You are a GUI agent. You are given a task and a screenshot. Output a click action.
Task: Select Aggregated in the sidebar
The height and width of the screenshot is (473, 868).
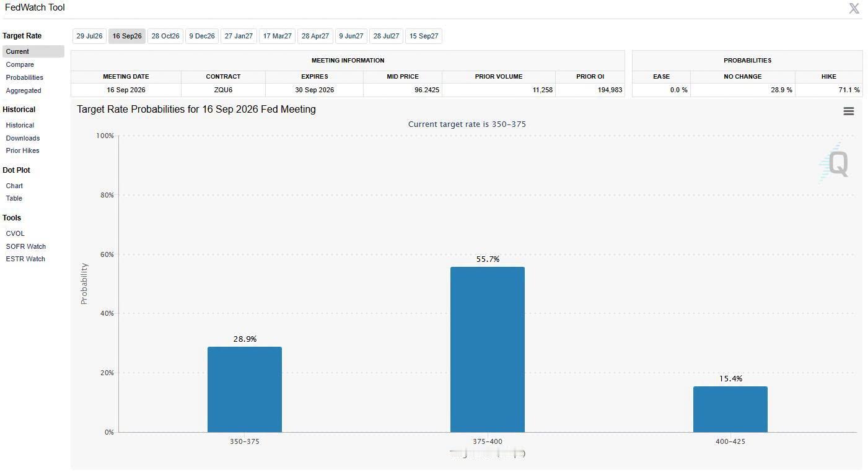(x=24, y=90)
